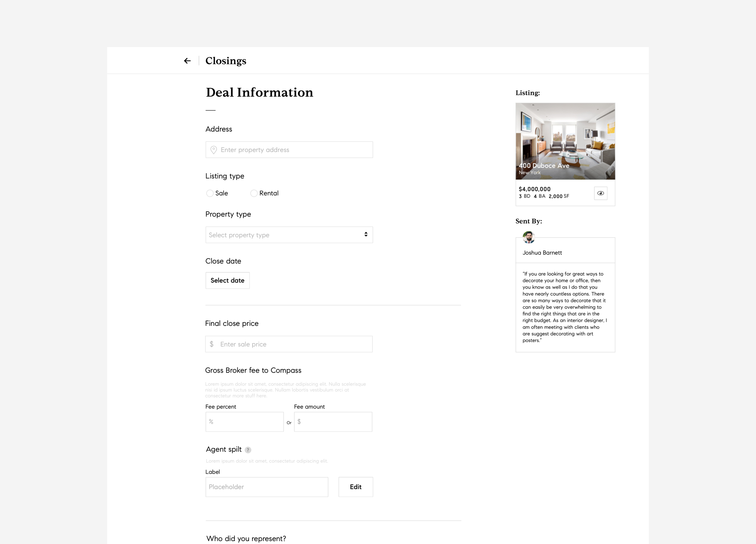
Task: Click the property type dropdown arrows
Action: click(x=366, y=235)
